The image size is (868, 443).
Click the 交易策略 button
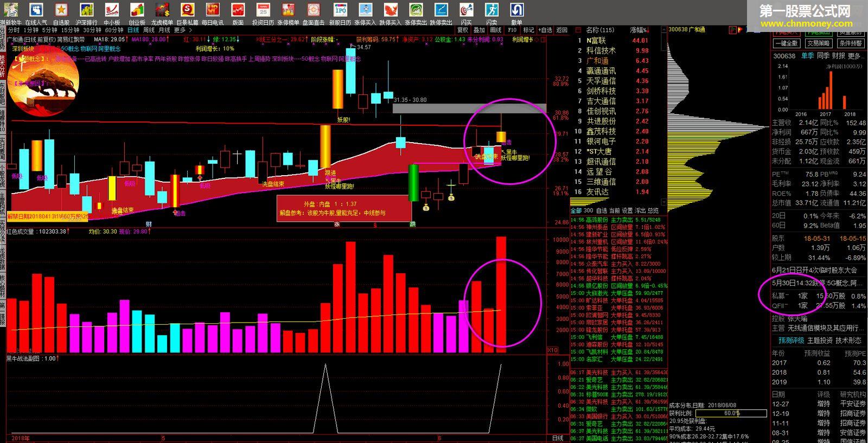(818, 43)
